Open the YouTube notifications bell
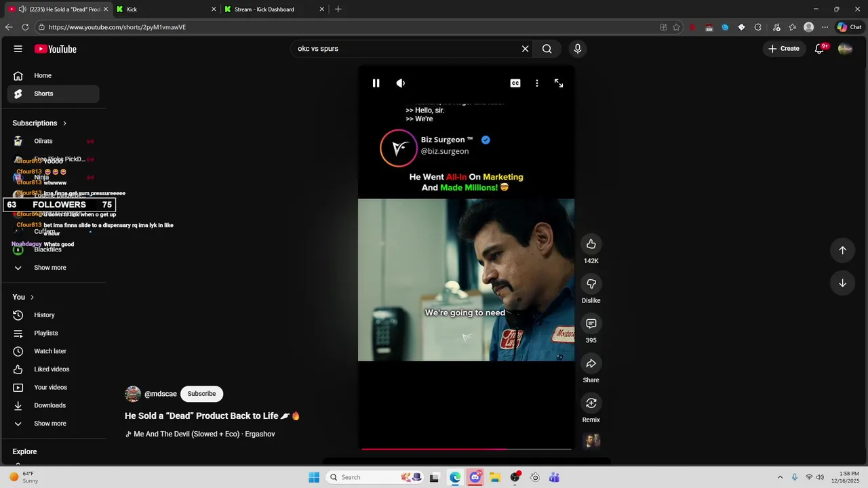The width and height of the screenshot is (868, 488). click(x=820, y=49)
